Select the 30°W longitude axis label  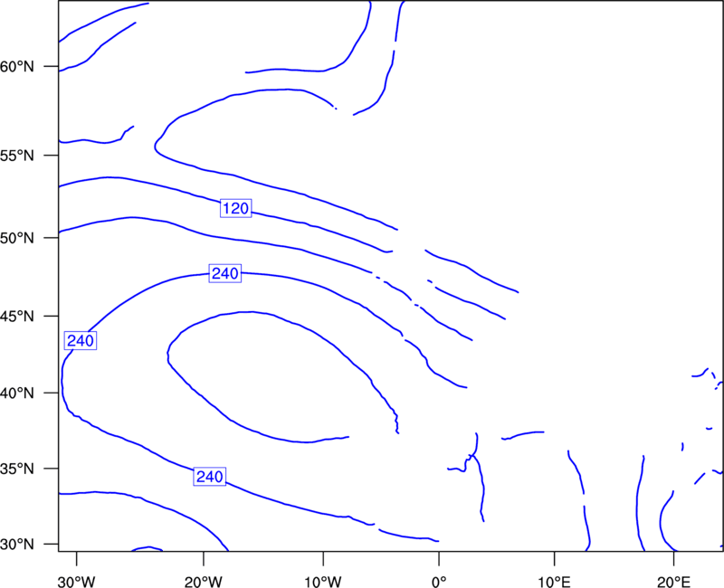coord(77,582)
